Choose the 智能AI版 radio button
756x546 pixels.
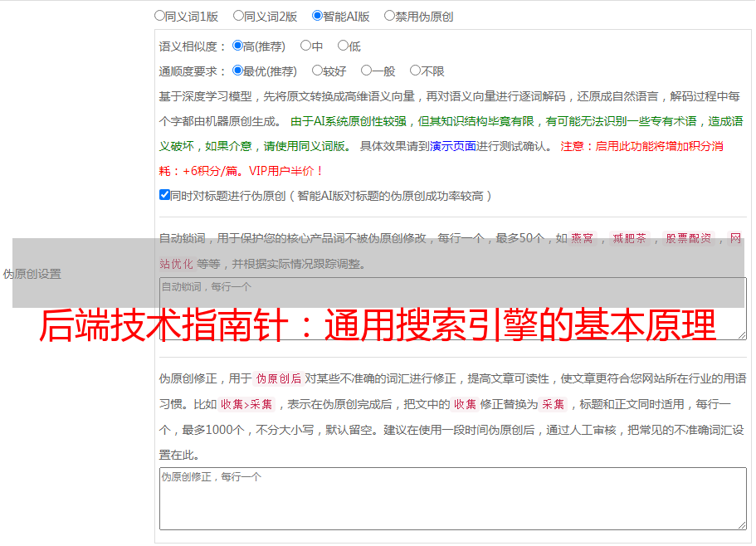(x=317, y=16)
